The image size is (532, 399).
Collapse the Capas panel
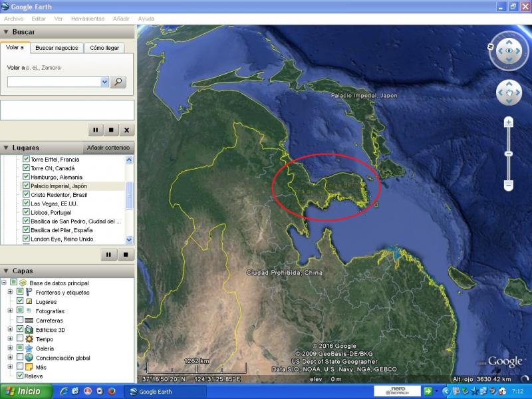tap(6, 271)
